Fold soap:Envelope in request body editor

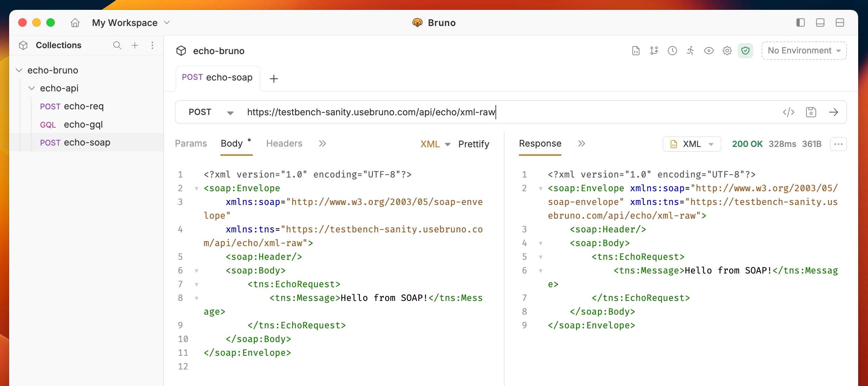197,189
